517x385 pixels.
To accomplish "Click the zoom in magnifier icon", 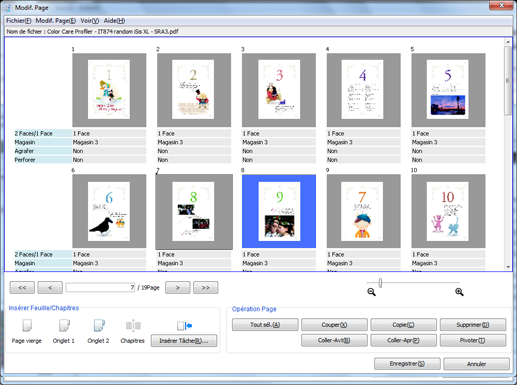I will pos(459,292).
